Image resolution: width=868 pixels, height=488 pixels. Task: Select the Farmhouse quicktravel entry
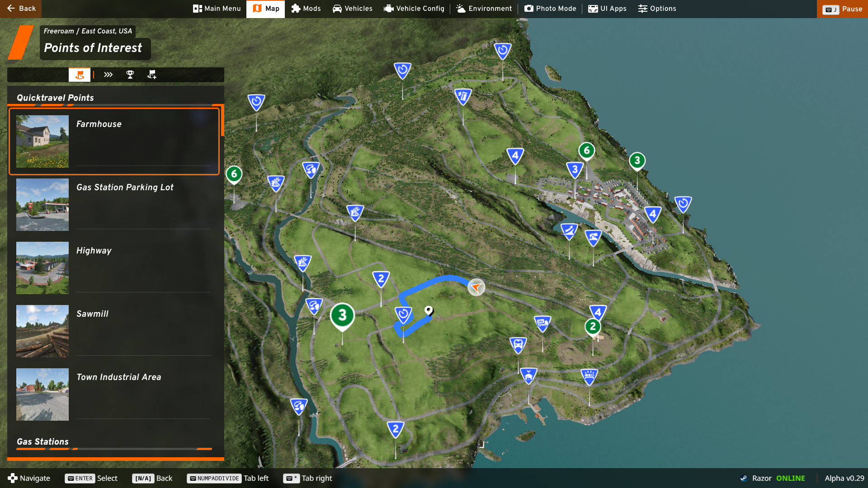(114, 141)
